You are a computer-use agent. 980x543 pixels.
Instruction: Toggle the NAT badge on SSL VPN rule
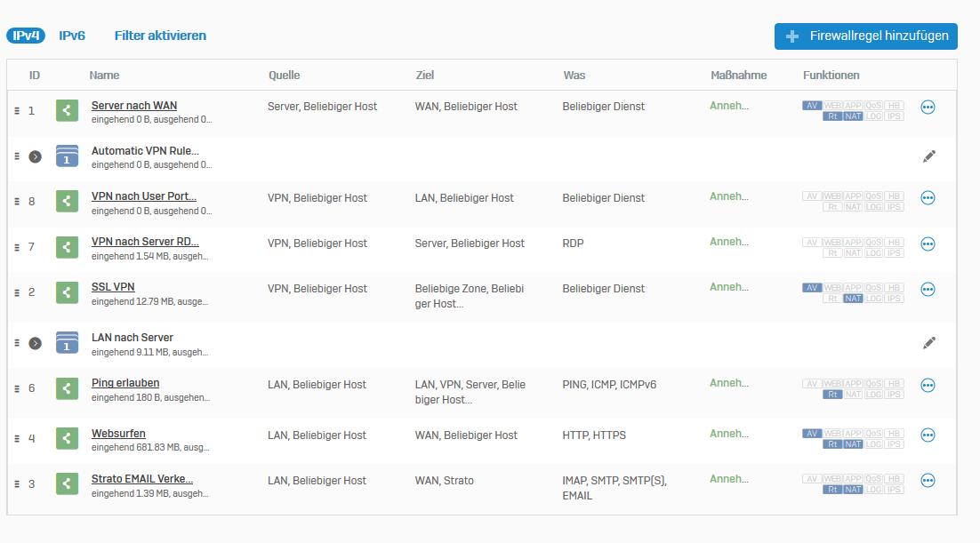853,299
